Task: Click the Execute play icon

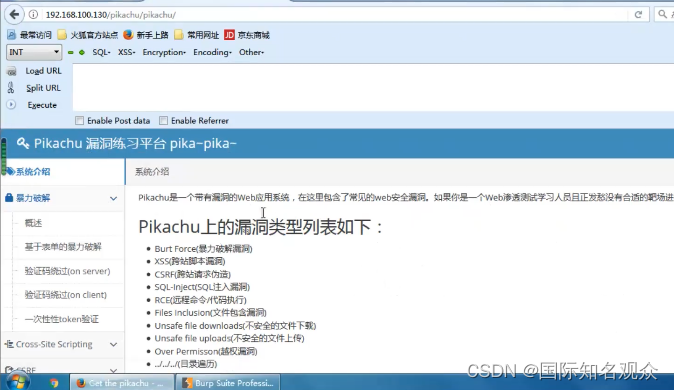Action: coord(11,104)
